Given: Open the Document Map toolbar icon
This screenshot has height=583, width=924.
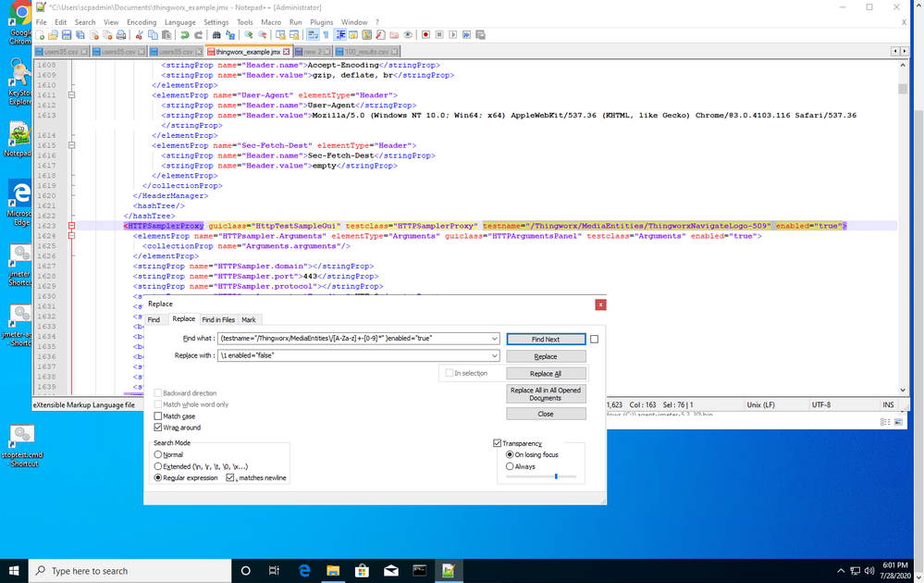Looking at the screenshot, I should pos(367,35).
